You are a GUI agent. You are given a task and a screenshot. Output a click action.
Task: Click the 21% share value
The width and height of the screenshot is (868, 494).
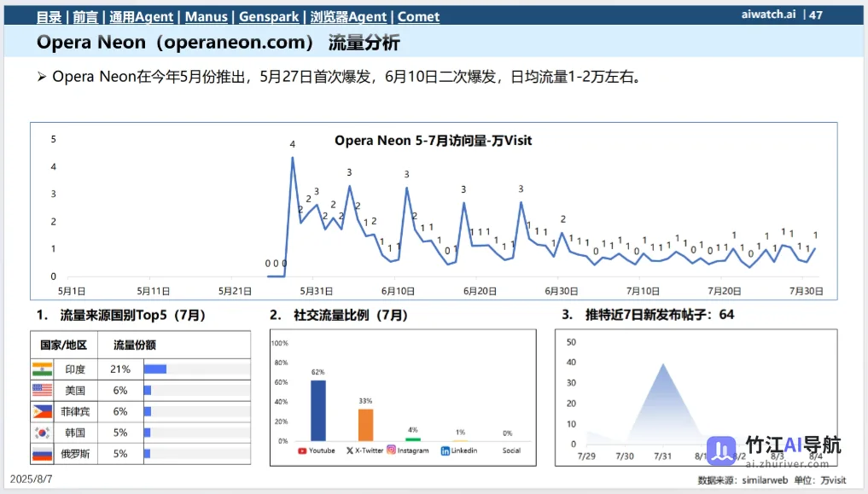[x=120, y=369]
